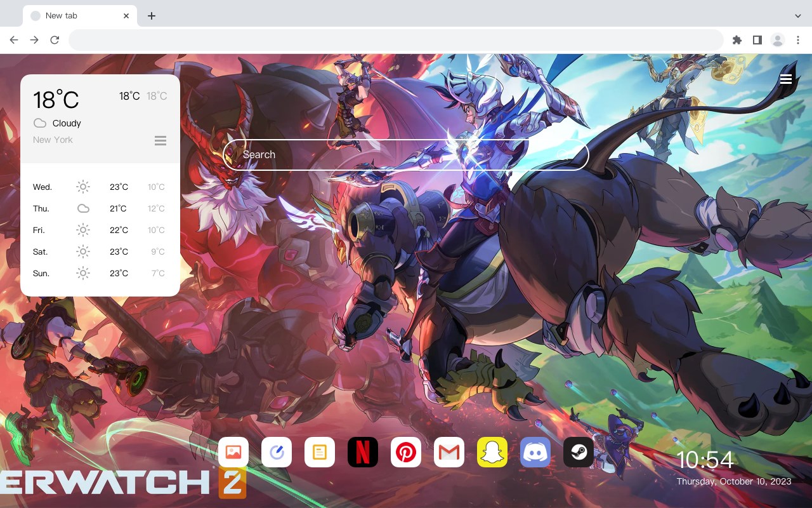The height and width of the screenshot is (508, 812).
Task: Open Chrome's three-dot menu
Action: pos(797,40)
